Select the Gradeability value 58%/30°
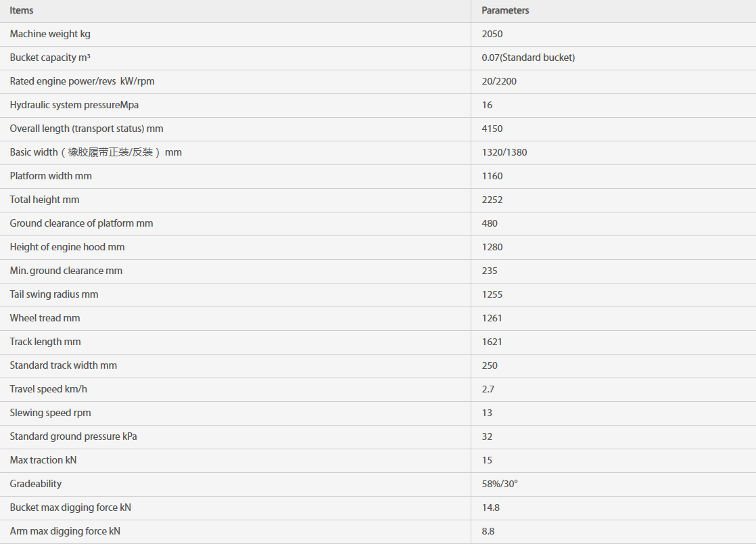Image resolution: width=756 pixels, height=544 pixels. pyautogui.click(x=500, y=484)
